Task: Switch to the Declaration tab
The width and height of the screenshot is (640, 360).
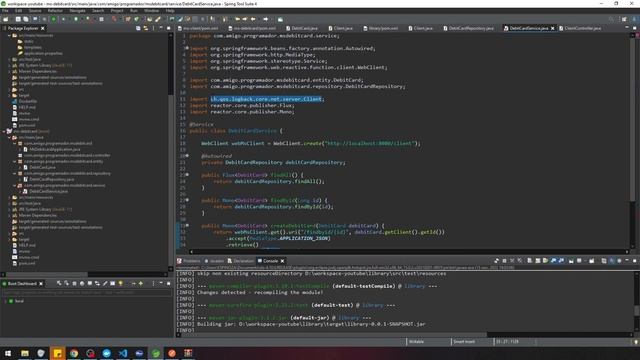Action: (241, 261)
